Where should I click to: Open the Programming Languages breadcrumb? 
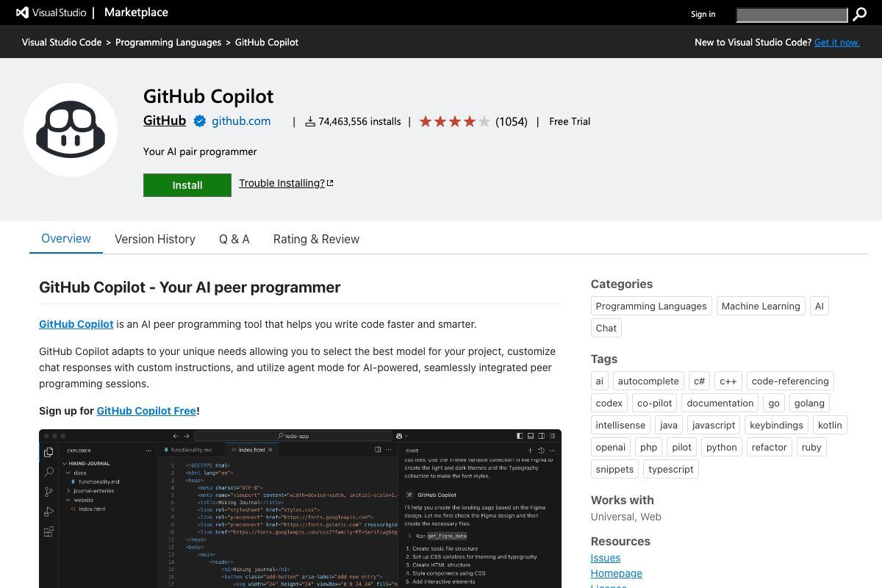(168, 42)
